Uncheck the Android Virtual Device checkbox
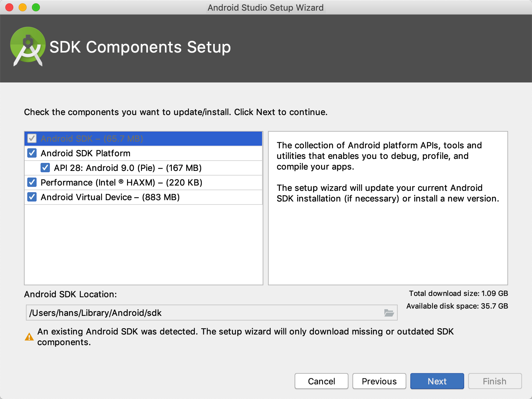The width and height of the screenshot is (532, 399). [x=32, y=197]
